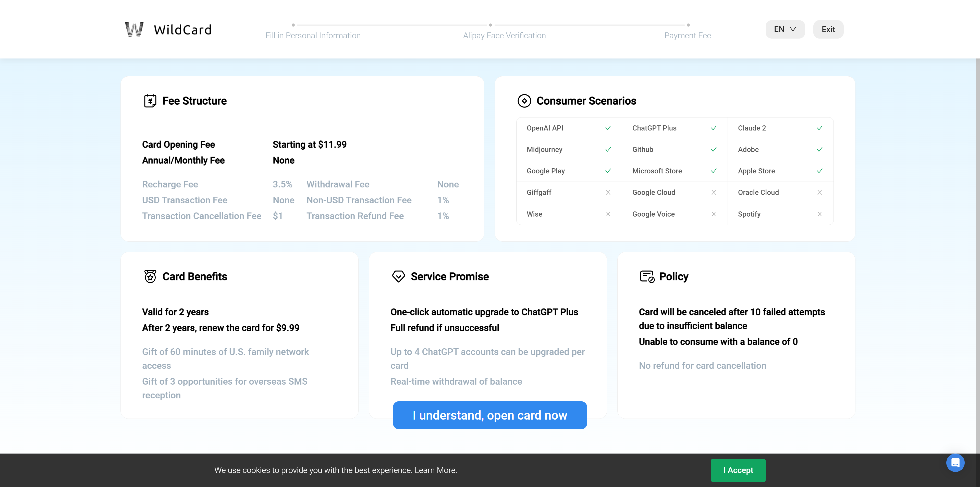Click the WildCard logo icon
This screenshot has width=980, height=487.
[134, 29]
